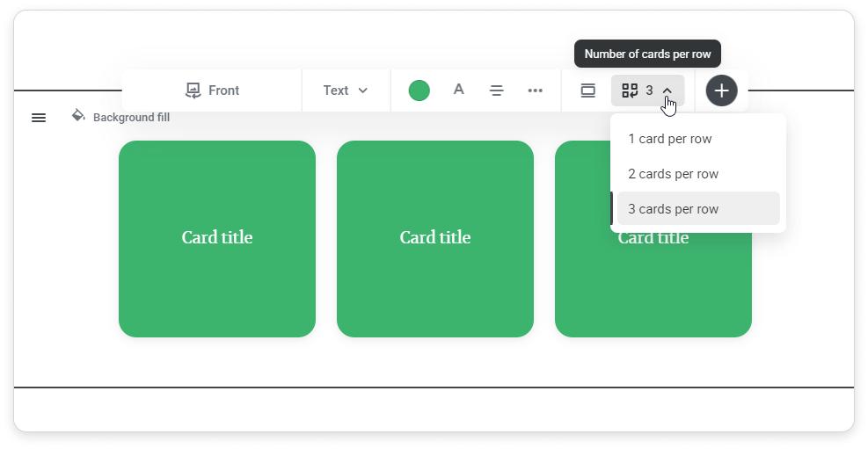868x449 pixels.
Task: Click the text alignment icon
Action: coord(497,91)
